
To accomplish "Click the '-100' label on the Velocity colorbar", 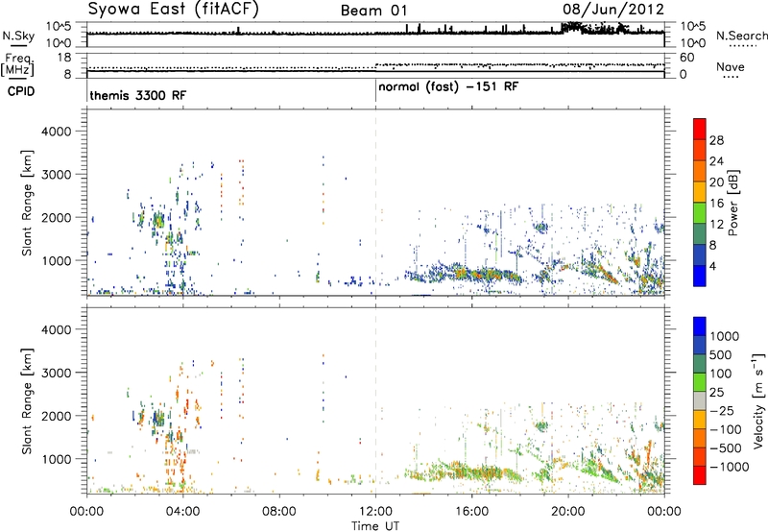I will (x=726, y=429).
